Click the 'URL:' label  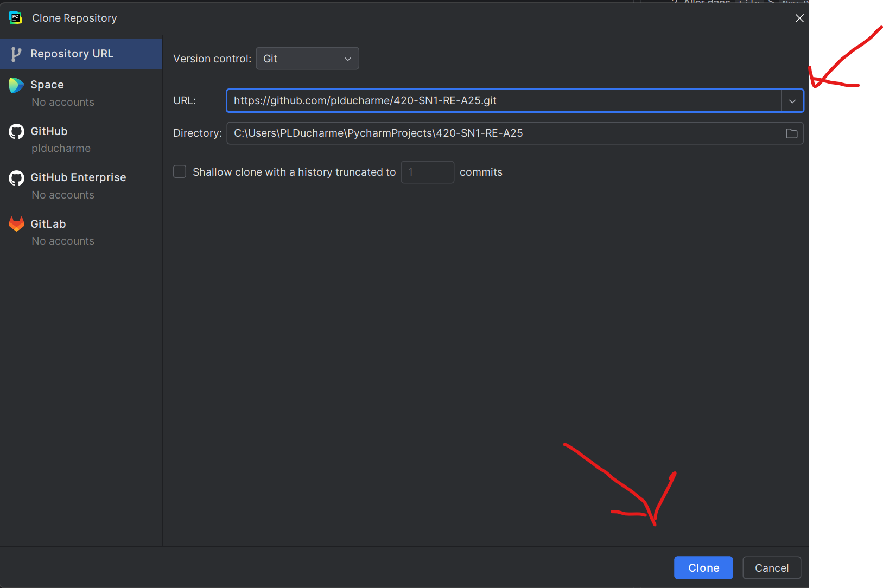pos(185,100)
